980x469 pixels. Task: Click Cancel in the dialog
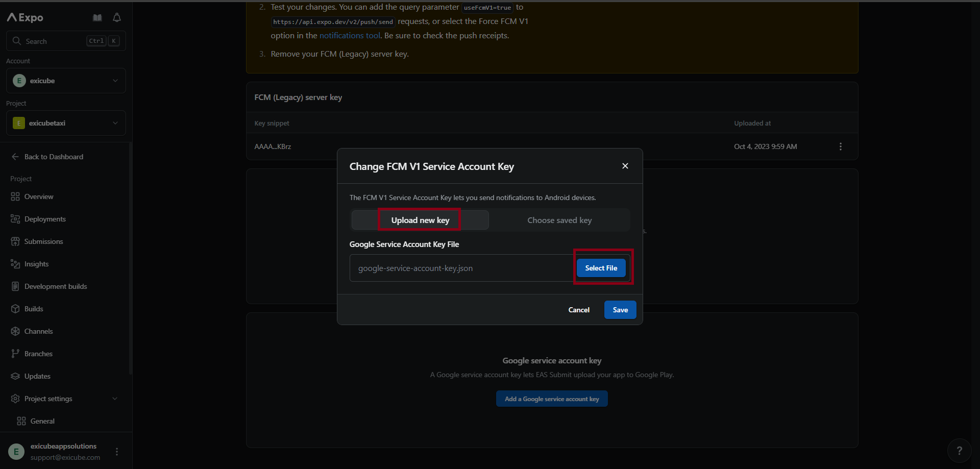coord(578,310)
